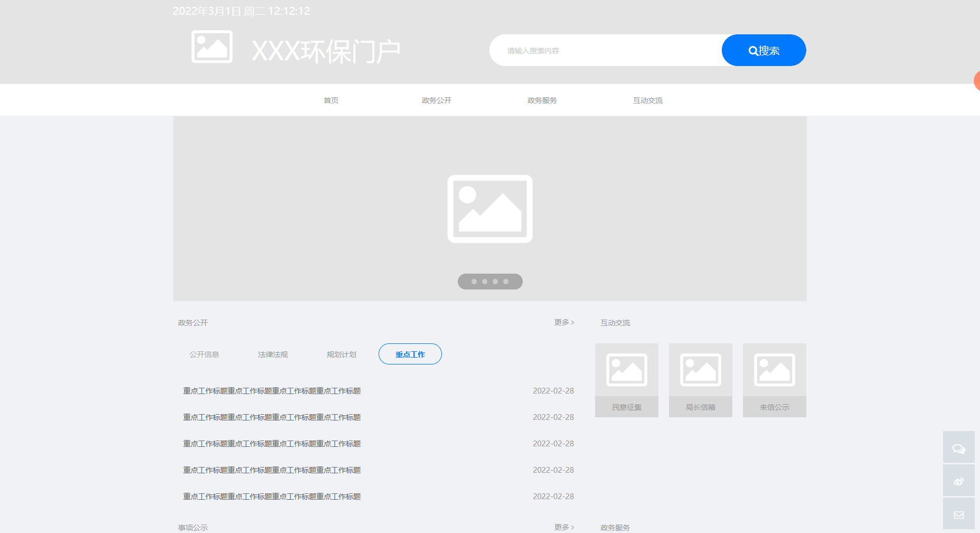Click the date 2022年3月1日 周二 text
This screenshot has width=980, height=533.
(219, 11)
